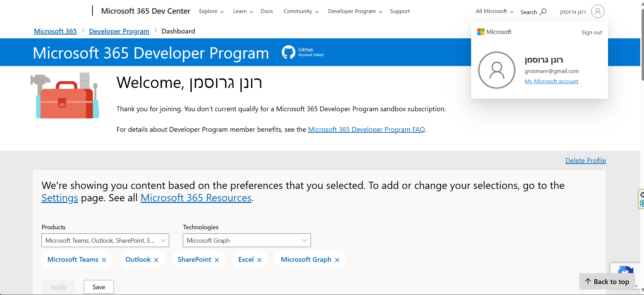Remove the Excel tag

click(260, 260)
